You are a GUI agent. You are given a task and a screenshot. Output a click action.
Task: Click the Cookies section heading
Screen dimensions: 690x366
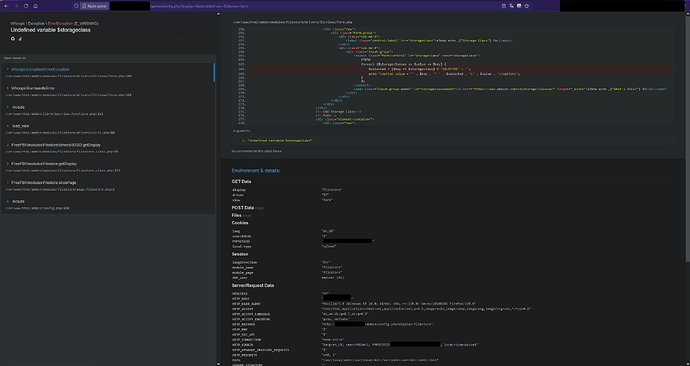[240, 223]
